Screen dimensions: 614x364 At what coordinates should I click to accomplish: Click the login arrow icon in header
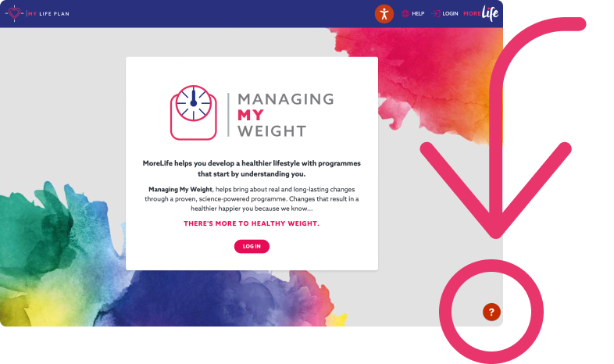[435, 14]
